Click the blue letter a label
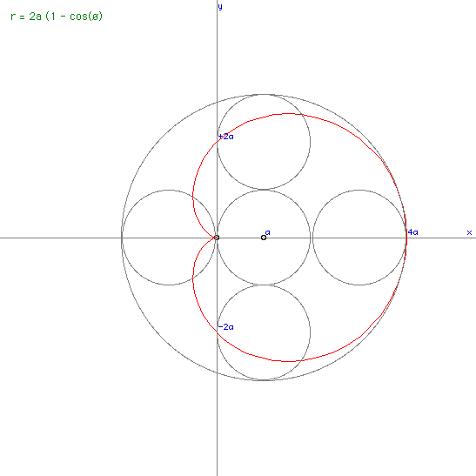This screenshot has height=476, width=476. (x=268, y=232)
